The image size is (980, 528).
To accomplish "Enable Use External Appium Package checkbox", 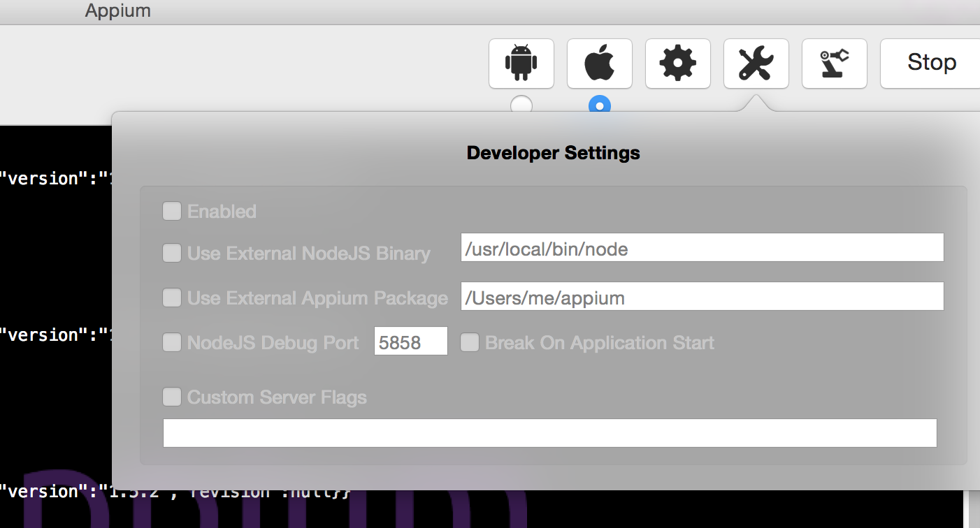I will click(172, 298).
